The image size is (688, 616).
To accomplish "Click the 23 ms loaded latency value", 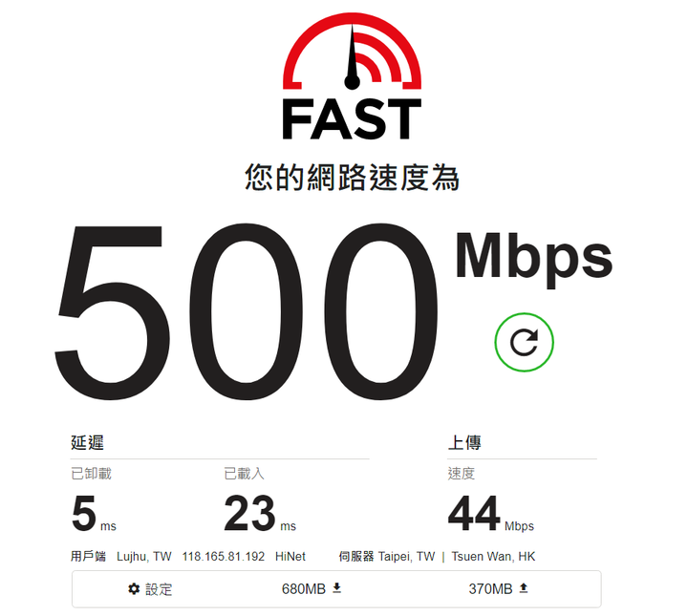I will click(x=260, y=513).
